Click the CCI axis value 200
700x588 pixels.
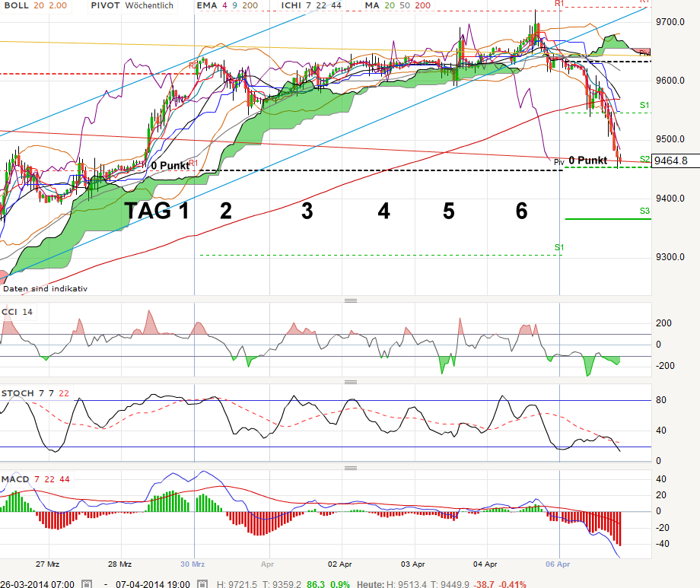[x=663, y=323]
